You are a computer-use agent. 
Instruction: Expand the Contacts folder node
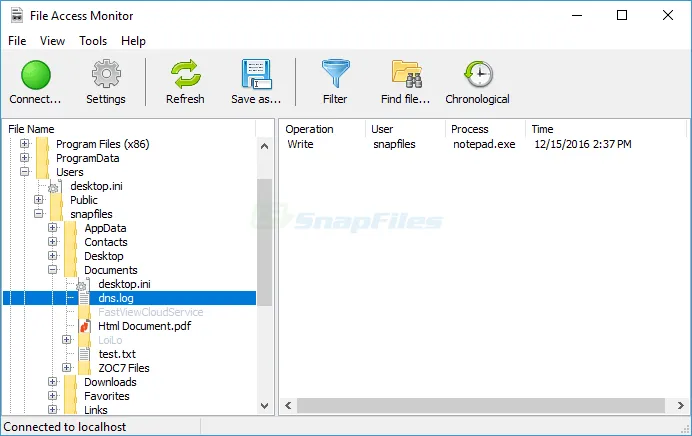[53, 242]
